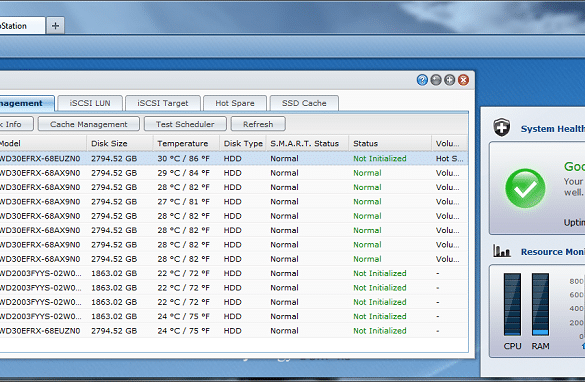
Task: Select the disk row showing 27 °C / 81 °F
Action: pyautogui.click(x=234, y=202)
